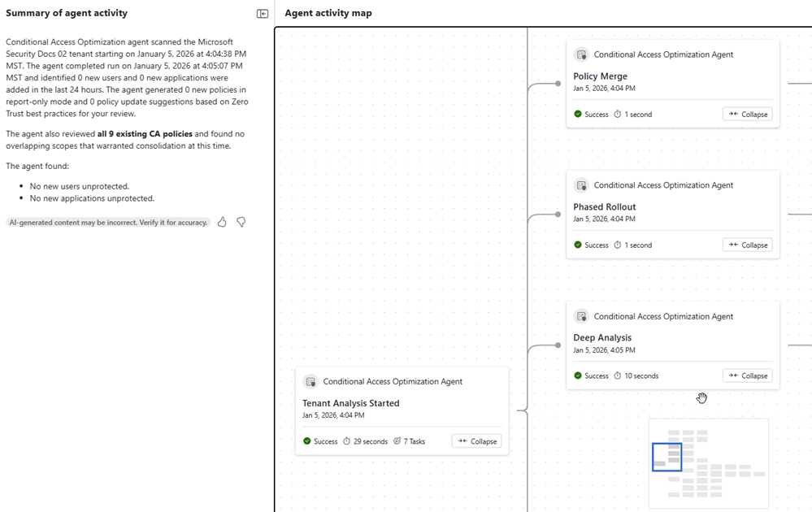The image size is (812, 512).
Task: Click the blue viewport box in the minimap
Action: pos(667,458)
